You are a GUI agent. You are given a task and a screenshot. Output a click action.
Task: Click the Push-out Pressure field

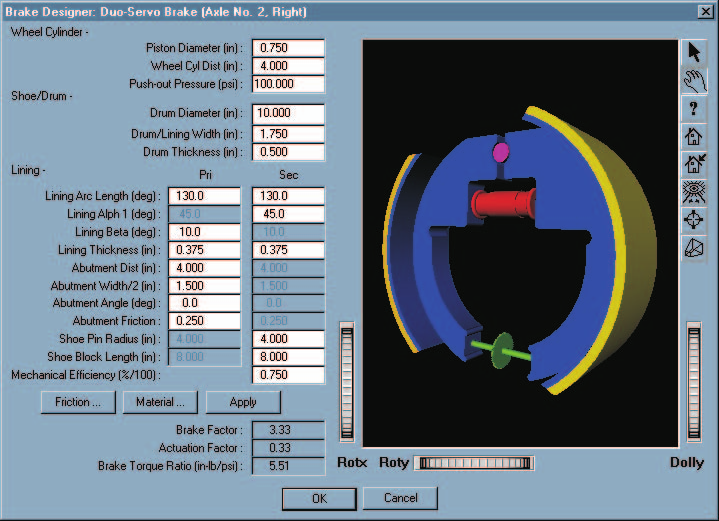(x=288, y=84)
